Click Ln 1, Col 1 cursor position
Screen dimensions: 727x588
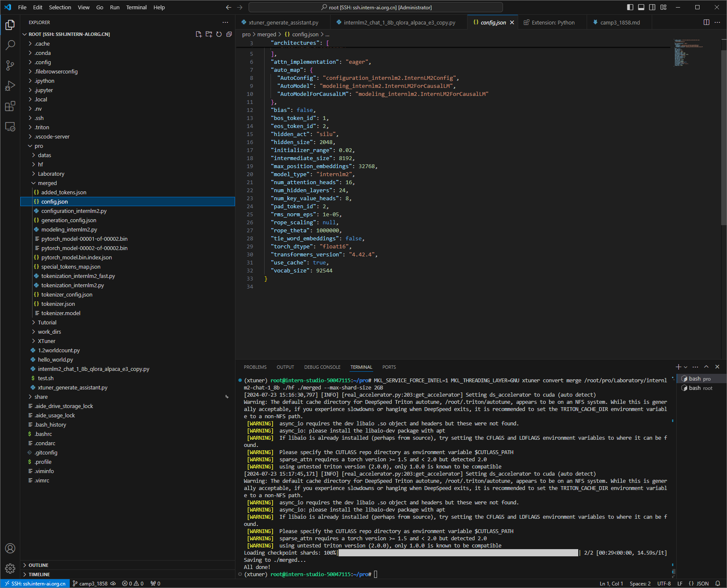(x=611, y=583)
